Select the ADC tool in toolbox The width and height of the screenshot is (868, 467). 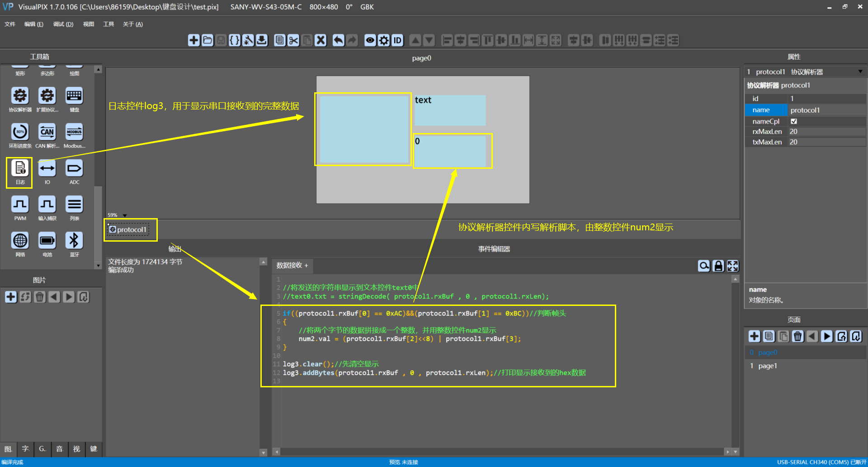74,172
